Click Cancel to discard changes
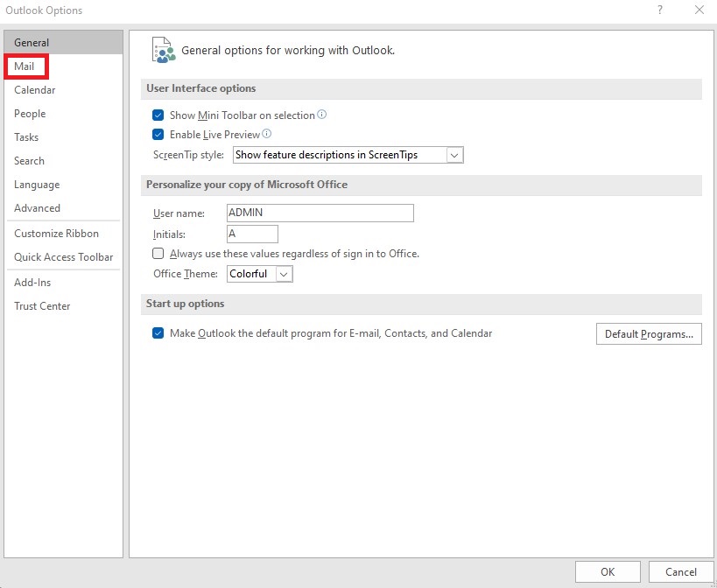 (x=680, y=572)
